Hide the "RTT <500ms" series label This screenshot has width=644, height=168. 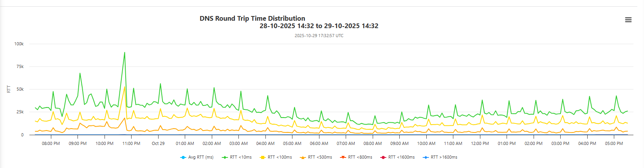320,157
